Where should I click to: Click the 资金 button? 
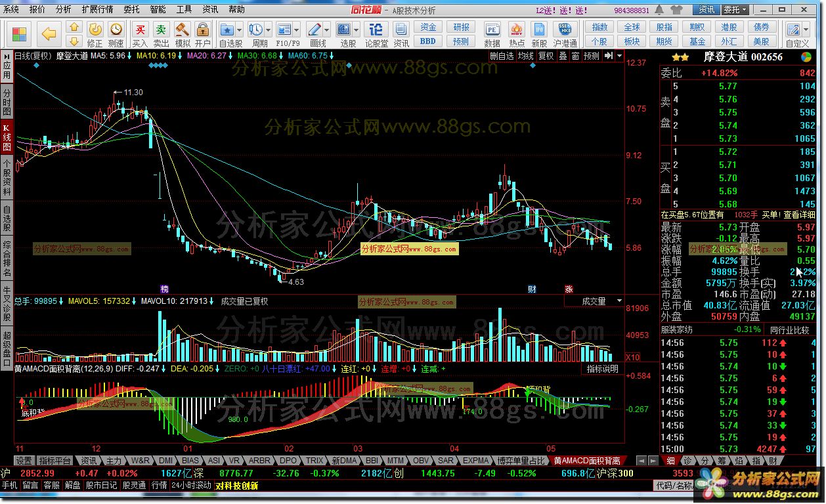point(428,28)
